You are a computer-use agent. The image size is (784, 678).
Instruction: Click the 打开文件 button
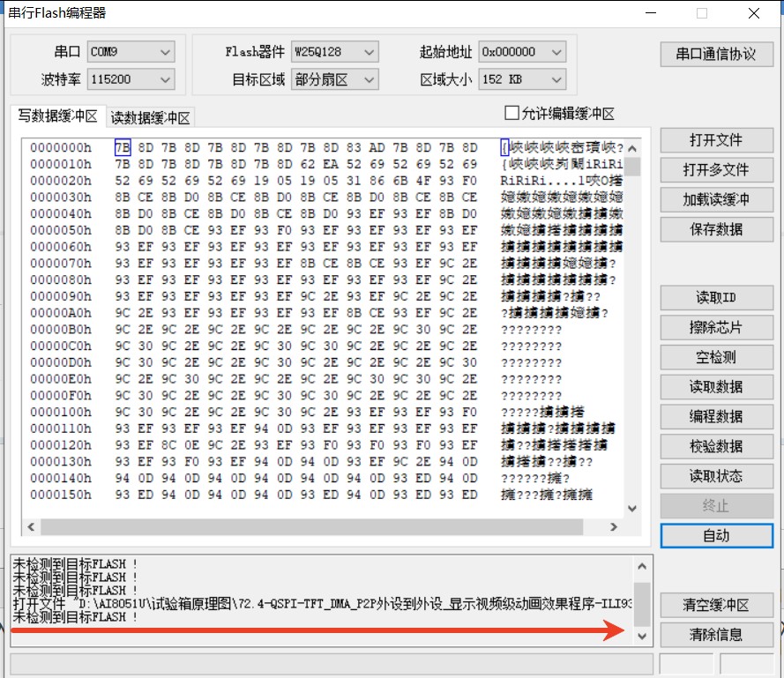click(x=716, y=140)
